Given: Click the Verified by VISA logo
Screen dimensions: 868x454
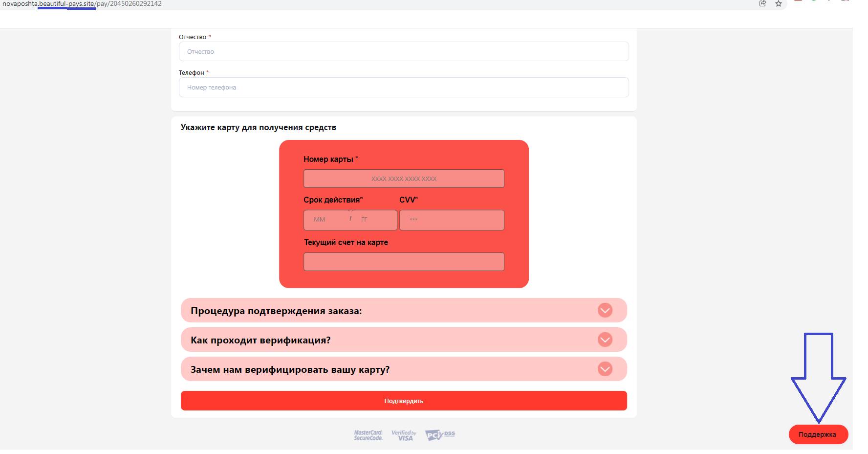Looking at the screenshot, I should (404, 435).
